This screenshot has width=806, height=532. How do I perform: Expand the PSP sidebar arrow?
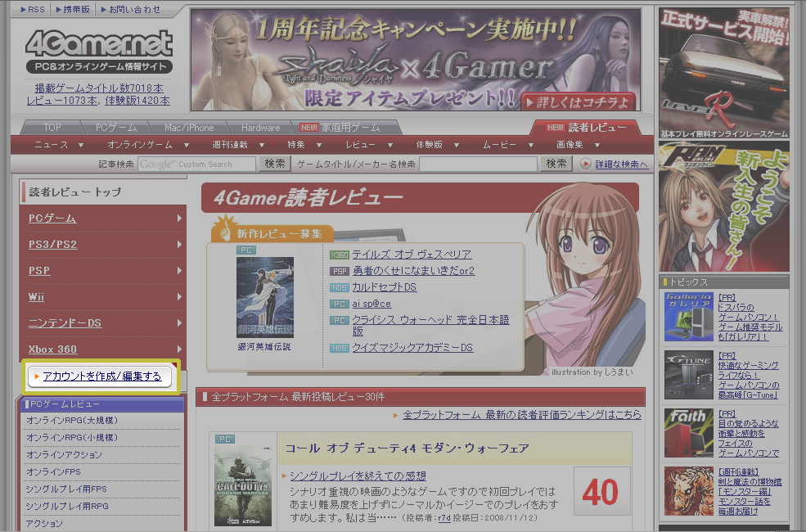coord(179,270)
